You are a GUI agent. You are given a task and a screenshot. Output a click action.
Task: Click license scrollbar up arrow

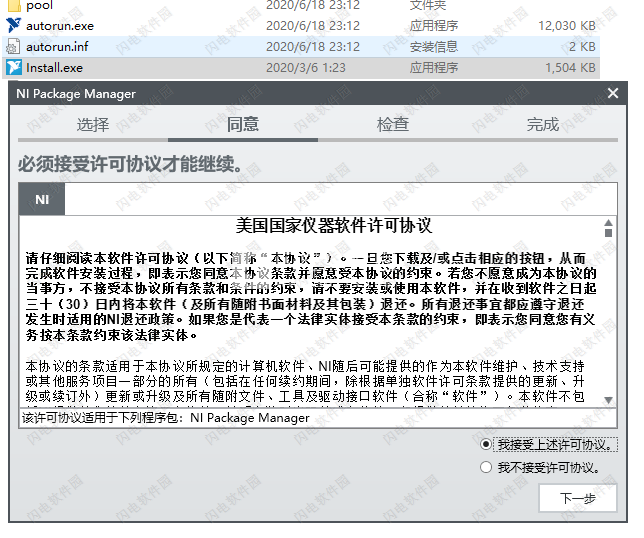[x=609, y=223]
